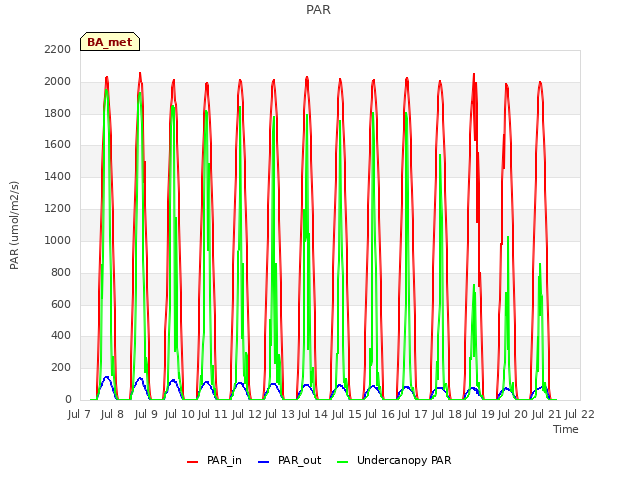Click the 2000 y-axis tick label
Screen dimensions: 640x480
pyautogui.click(x=58, y=82)
